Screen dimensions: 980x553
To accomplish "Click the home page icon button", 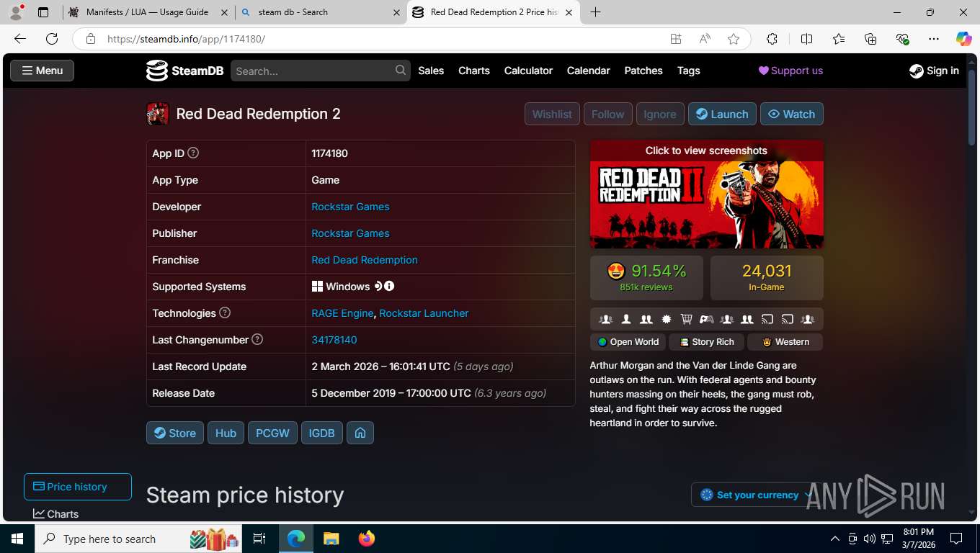I will point(360,433).
